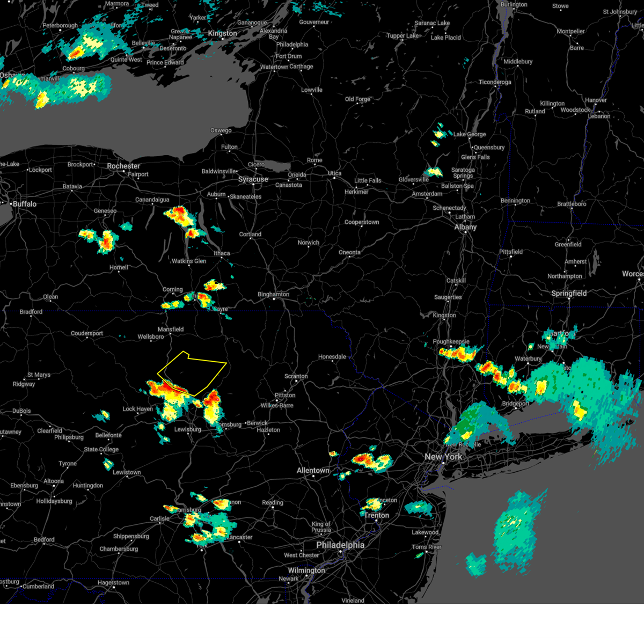This screenshot has width=644, height=644.
Task: Click the Scranton city label
Action: [296, 376]
